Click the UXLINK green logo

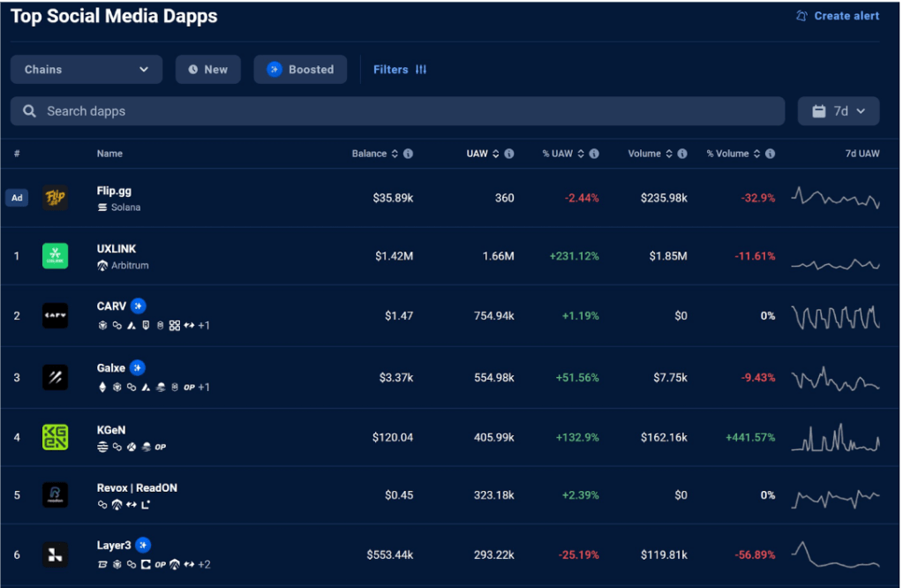(56, 256)
